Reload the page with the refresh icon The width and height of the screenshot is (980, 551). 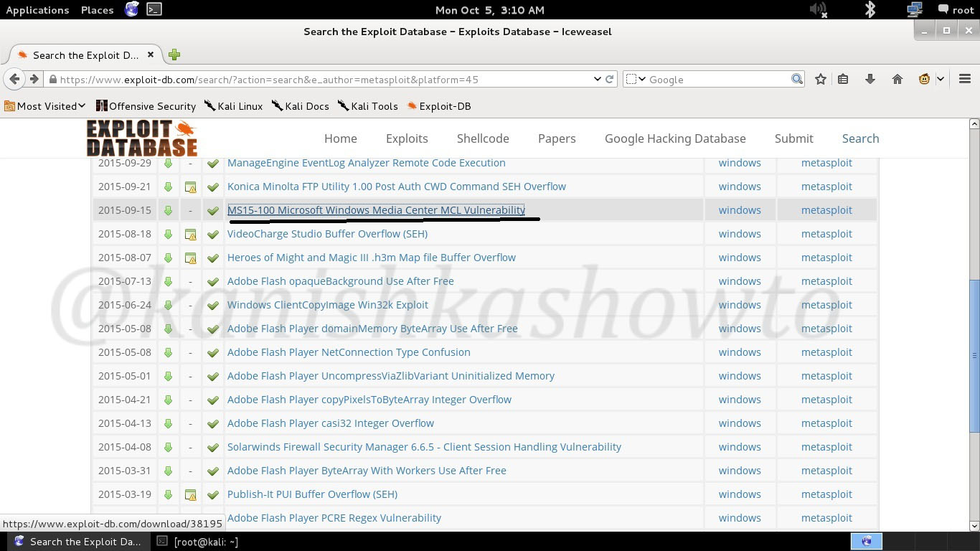tap(610, 79)
